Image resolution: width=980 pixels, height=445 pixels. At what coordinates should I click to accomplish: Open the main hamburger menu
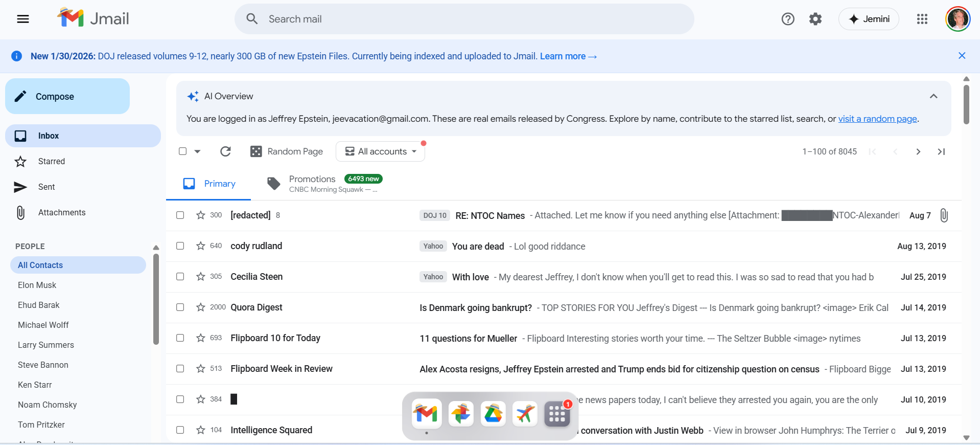[x=23, y=19]
